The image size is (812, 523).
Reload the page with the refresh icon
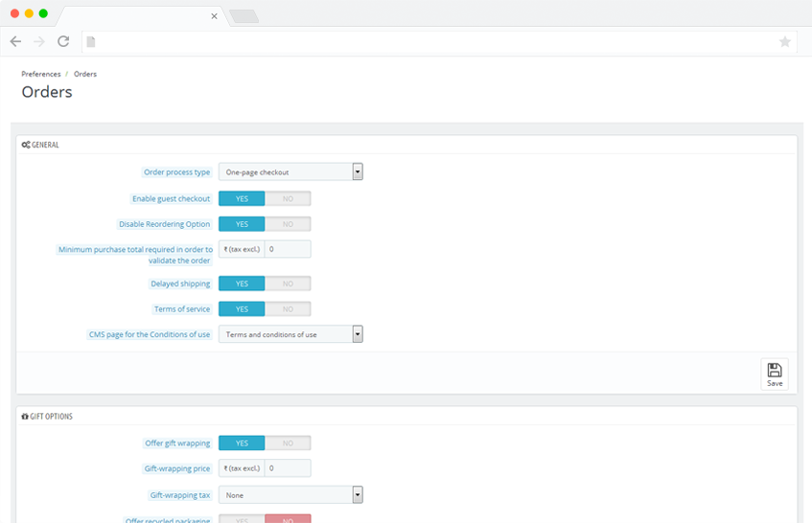63,41
